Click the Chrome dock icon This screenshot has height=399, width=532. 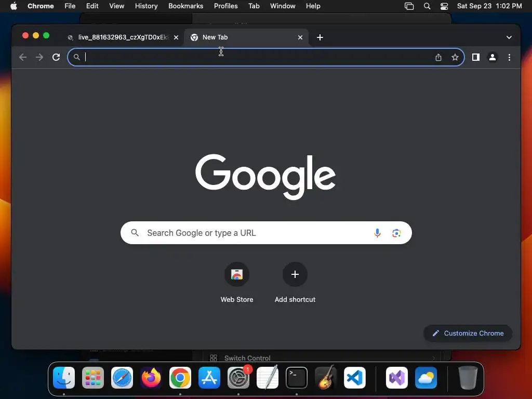coord(180,378)
